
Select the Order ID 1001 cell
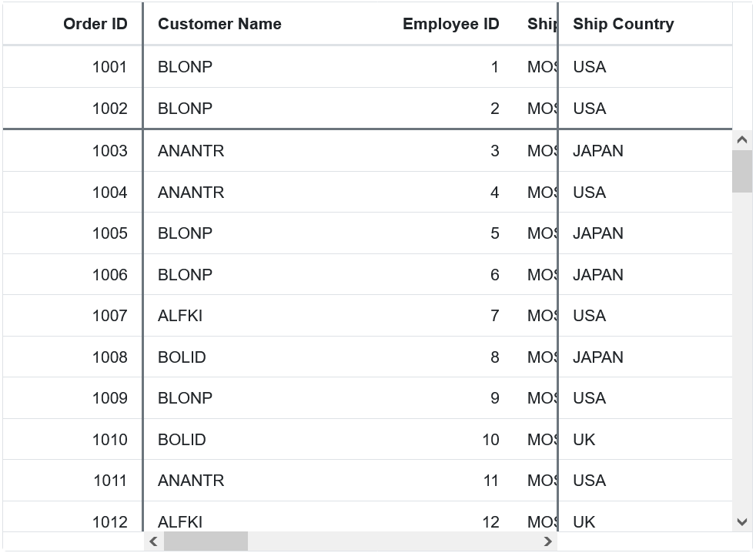pyautogui.click(x=109, y=67)
